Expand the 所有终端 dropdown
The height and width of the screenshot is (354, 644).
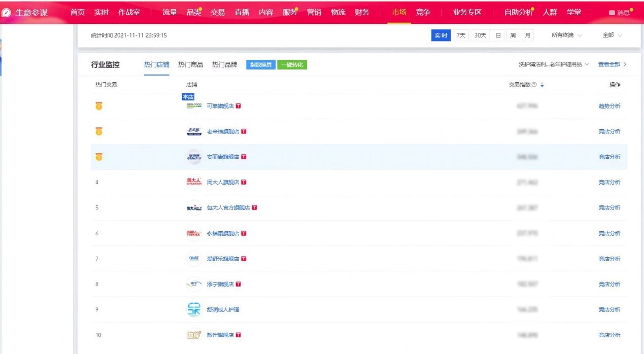566,36
